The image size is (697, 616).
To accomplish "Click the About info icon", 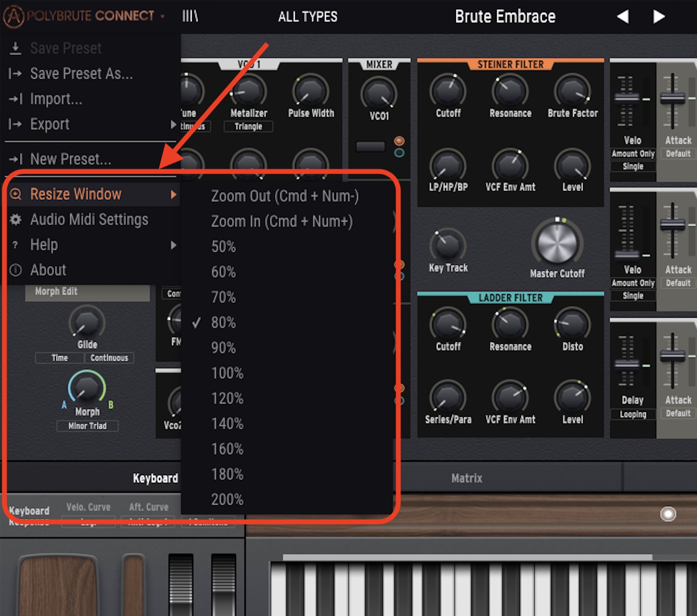I will click(15, 270).
